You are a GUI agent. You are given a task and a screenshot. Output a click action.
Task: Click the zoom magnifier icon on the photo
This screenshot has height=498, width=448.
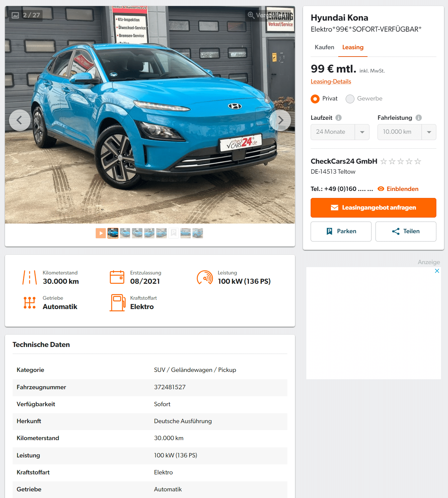pos(251,15)
